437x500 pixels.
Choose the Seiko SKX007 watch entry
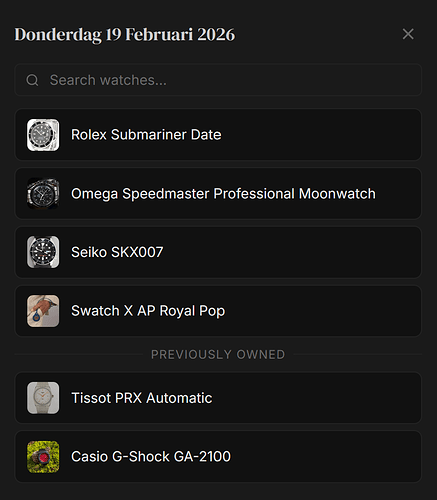coord(218,252)
